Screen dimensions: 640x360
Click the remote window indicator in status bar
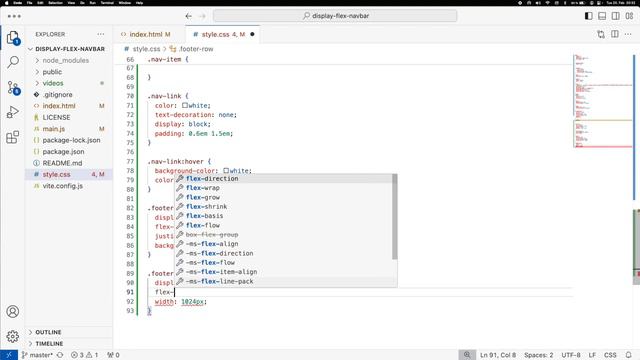tap(9, 355)
